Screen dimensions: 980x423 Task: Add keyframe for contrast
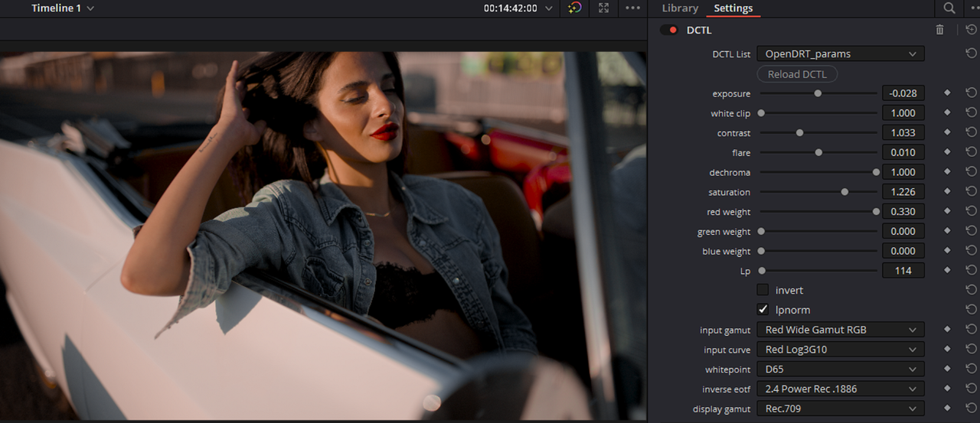(947, 132)
